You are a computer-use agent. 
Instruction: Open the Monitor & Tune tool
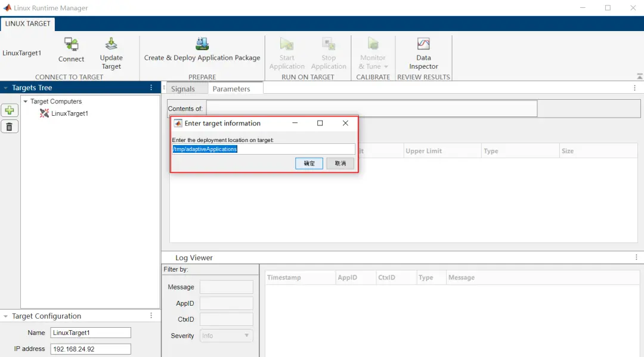click(x=373, y=54)
